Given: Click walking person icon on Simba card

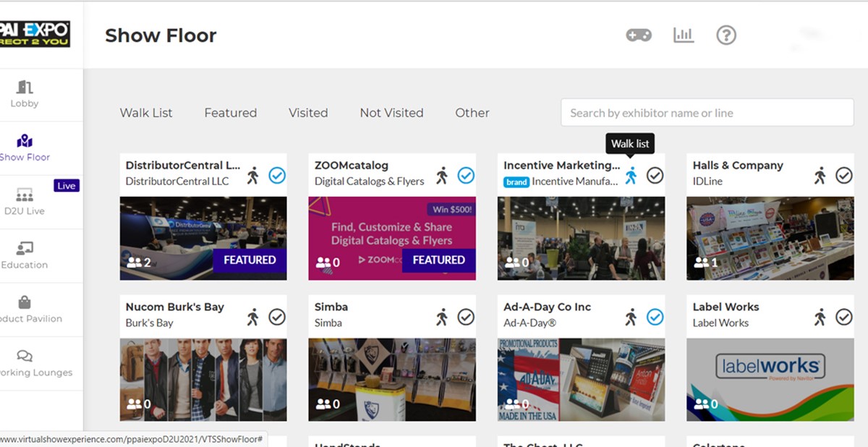Looking at the screenshot, I should click(442, 317).
